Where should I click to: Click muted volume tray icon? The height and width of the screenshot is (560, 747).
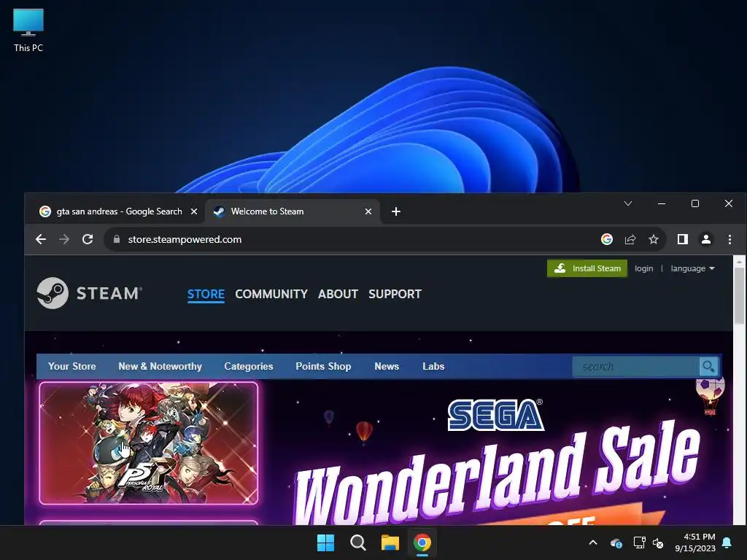[658, 542]
